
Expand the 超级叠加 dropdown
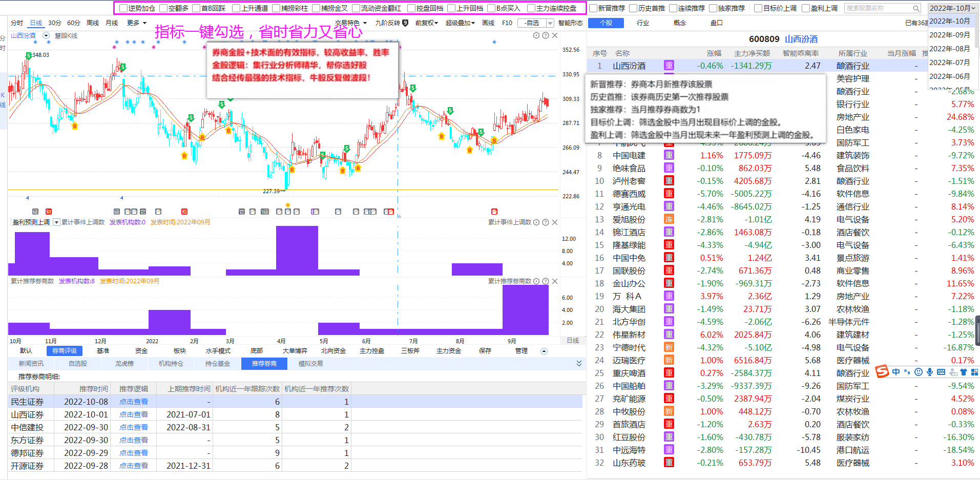tap(460, 23)
